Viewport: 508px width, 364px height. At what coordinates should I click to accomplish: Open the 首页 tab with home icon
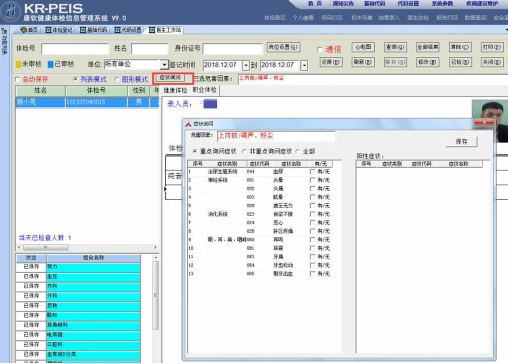pyautogui.click(x=24, y=30)
